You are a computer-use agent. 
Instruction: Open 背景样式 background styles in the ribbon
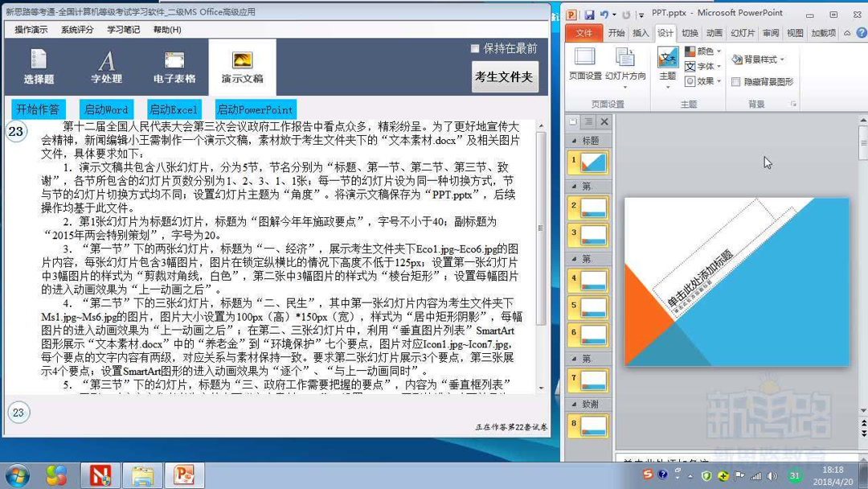[x=756, y=59]
